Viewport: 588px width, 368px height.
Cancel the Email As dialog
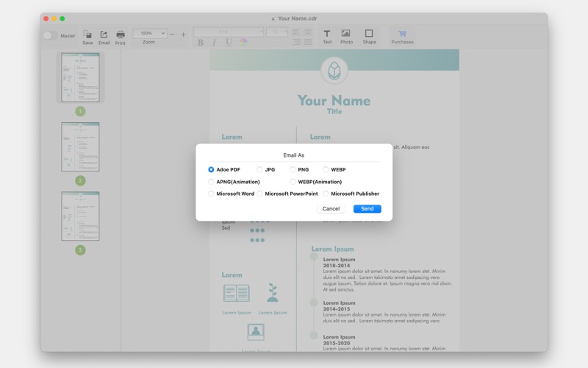(x=331, y=209)
